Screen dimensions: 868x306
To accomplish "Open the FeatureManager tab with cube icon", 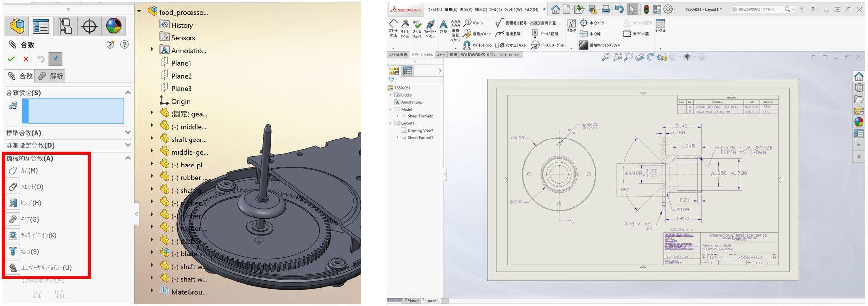I will [18, 26].
